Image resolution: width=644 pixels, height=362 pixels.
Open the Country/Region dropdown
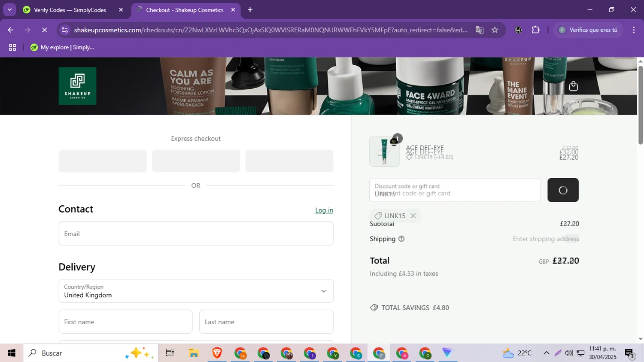196,291
